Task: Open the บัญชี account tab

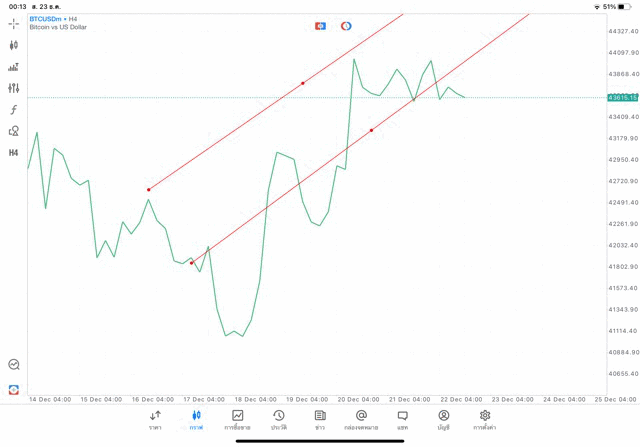Action: [x=444, y=419]
